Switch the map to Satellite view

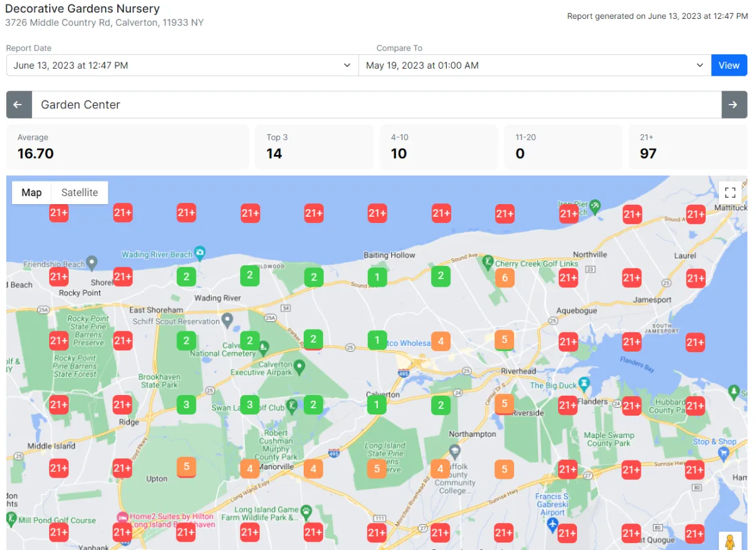click(79, 193)
